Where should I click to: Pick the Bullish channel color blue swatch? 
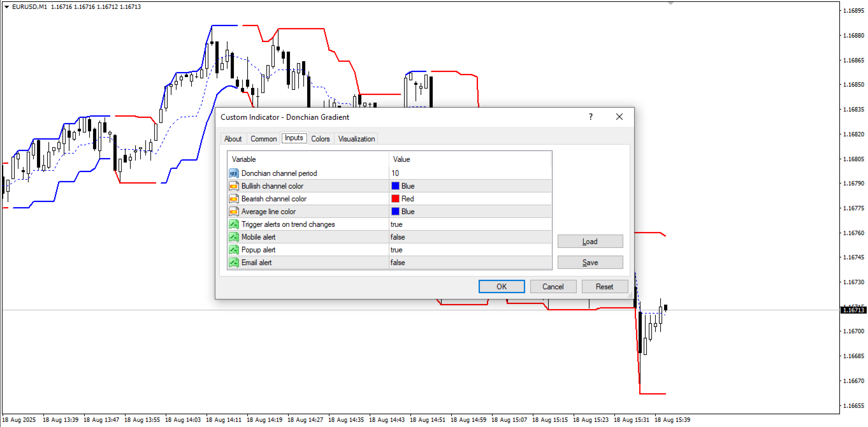click(396, 186)
